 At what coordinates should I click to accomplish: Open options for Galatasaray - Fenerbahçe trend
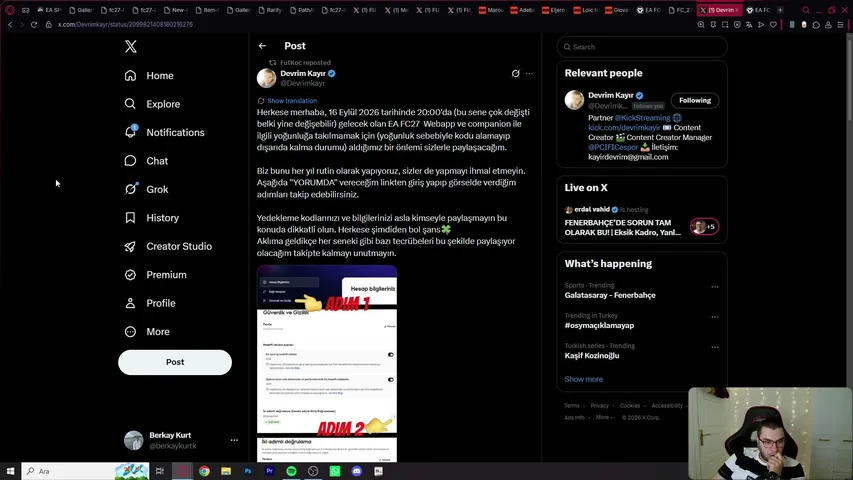click(x=715, y=286)
